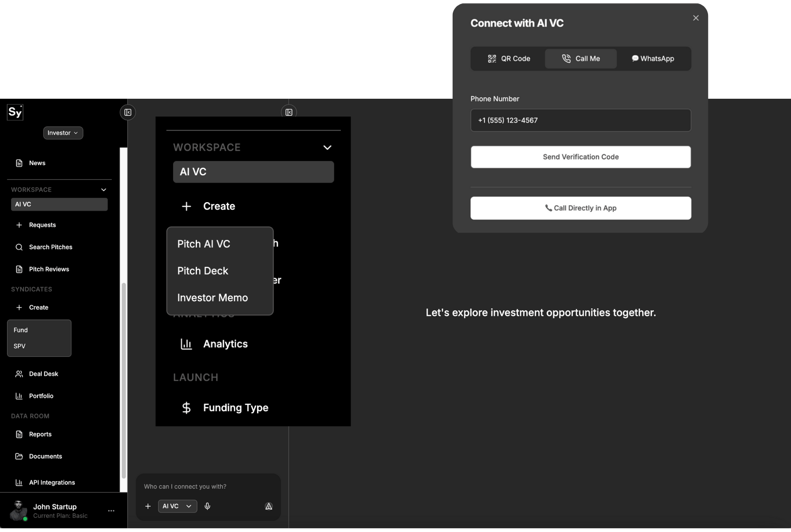
Task: Collapse the zoomed WORKSPACE section chevron
Action: pyautogui.click(x=327, y=148)
